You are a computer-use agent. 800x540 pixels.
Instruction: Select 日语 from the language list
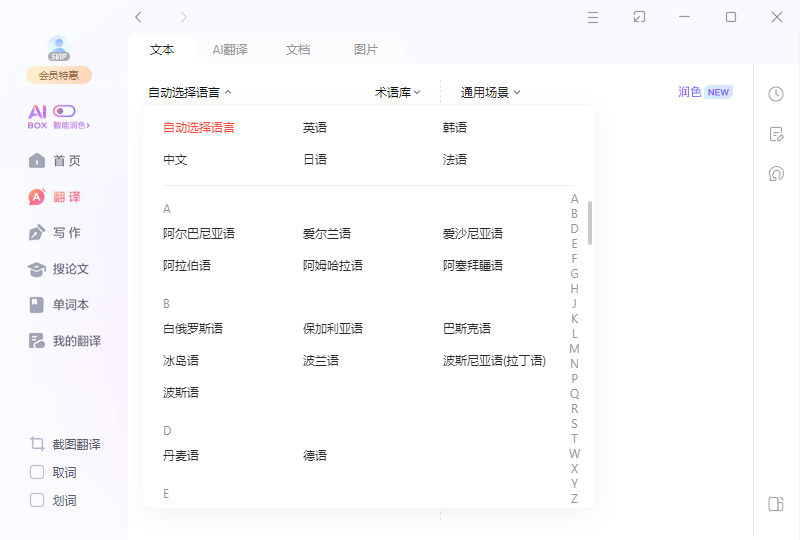(315, 160)
